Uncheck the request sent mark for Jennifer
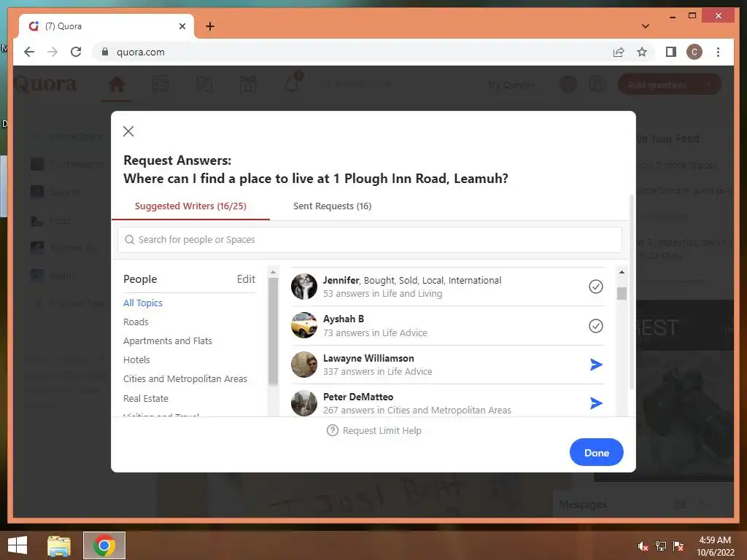Viewport: 747px width, 560px height. (596, 287)
